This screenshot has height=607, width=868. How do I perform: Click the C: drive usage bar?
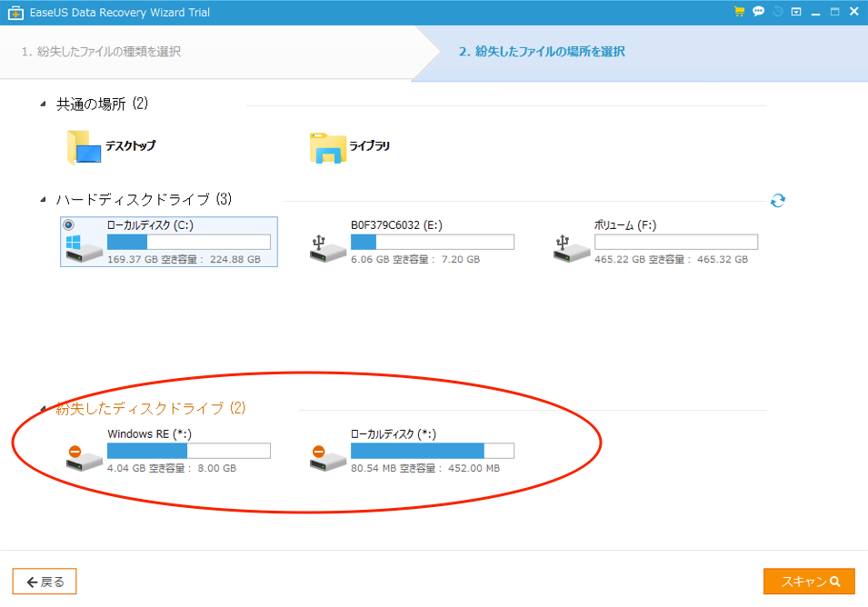[189, 242]
